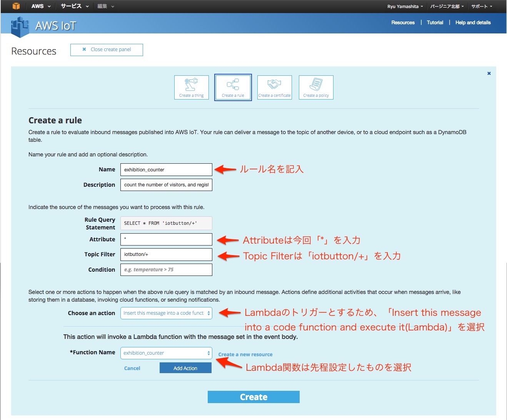Click the Resources page heading

(34, 51)
